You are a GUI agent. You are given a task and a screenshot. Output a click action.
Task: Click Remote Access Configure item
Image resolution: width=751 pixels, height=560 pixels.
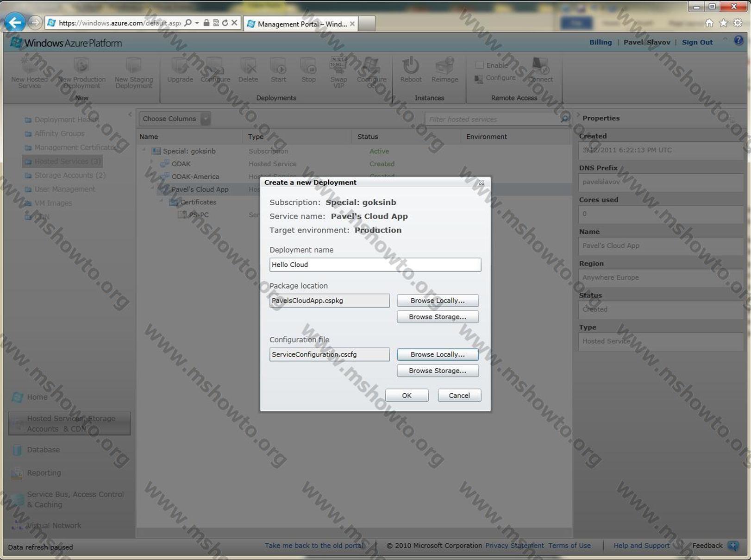495,78
